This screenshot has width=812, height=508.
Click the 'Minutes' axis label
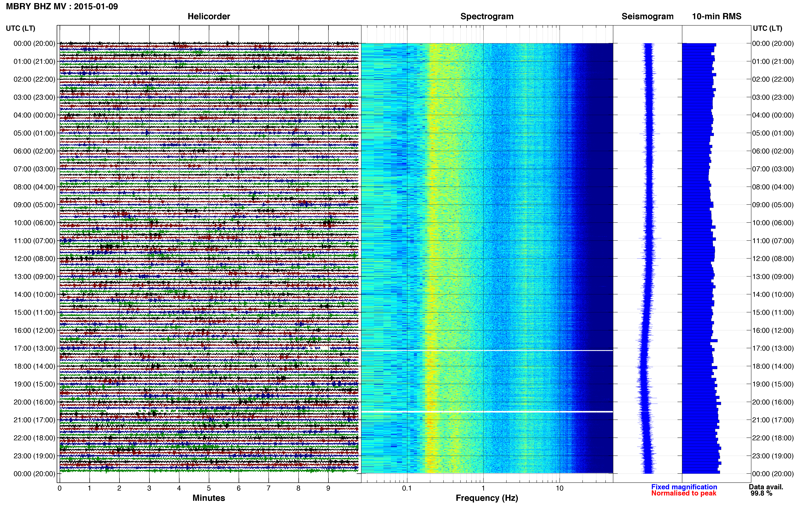[209, 498]
